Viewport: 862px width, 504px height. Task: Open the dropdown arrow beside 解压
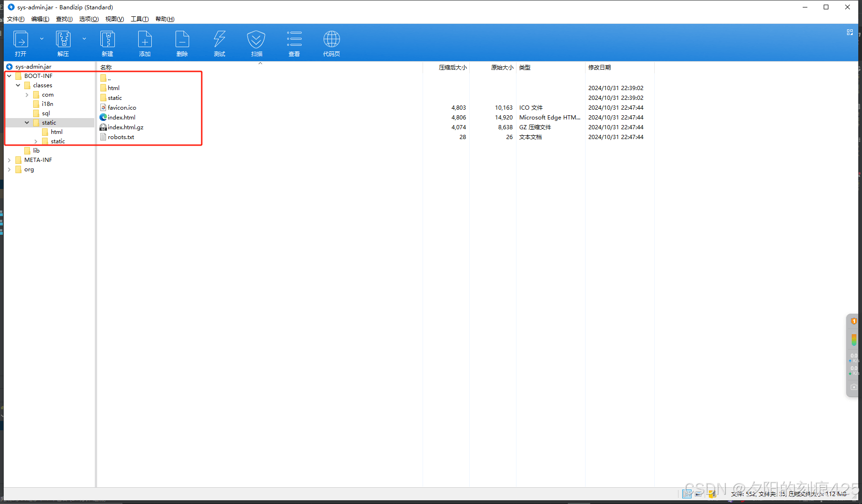coord(84,39)
